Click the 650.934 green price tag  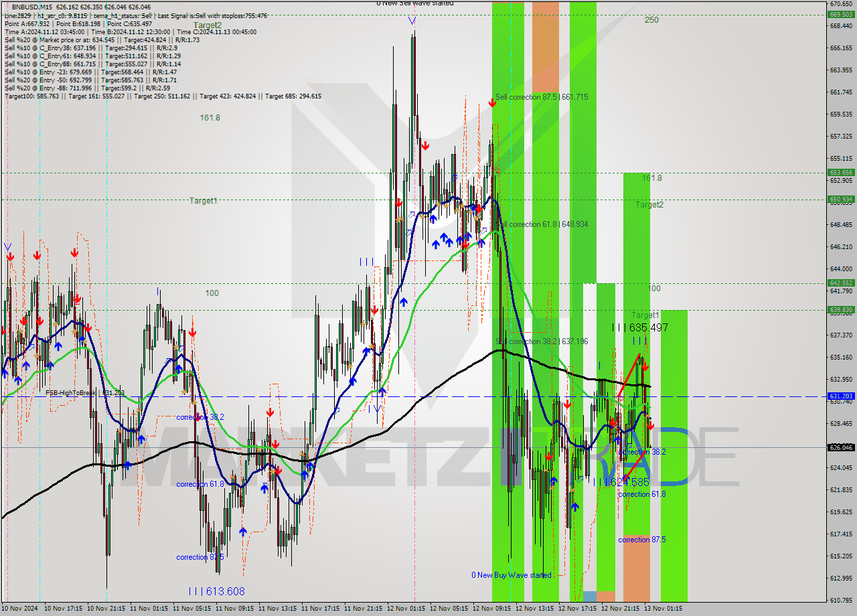(840, 200)
